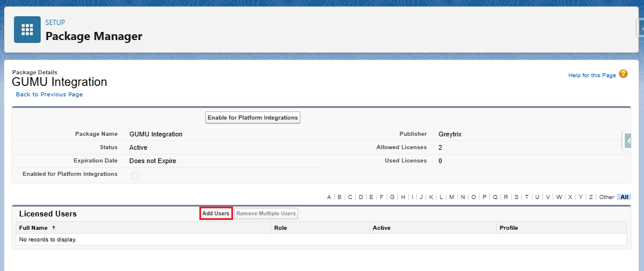Open the Help for this Page link
The height and width of the screenshot is (271, 644).
(592, 75)
